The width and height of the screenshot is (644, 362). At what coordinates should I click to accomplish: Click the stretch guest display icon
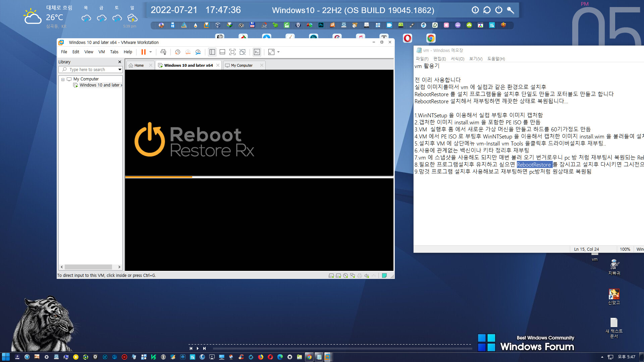click(x=271, y=52)
